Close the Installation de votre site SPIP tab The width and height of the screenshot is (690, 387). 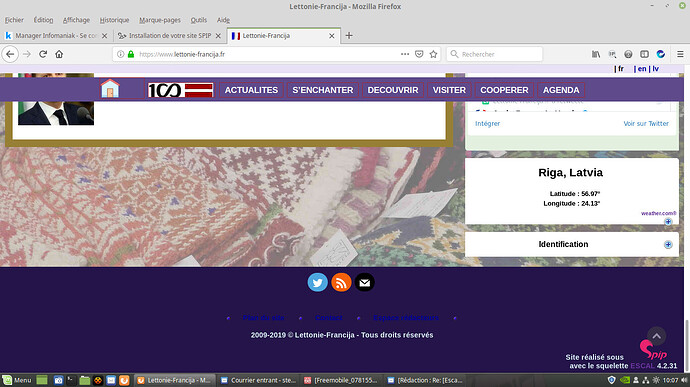point(218,36)
